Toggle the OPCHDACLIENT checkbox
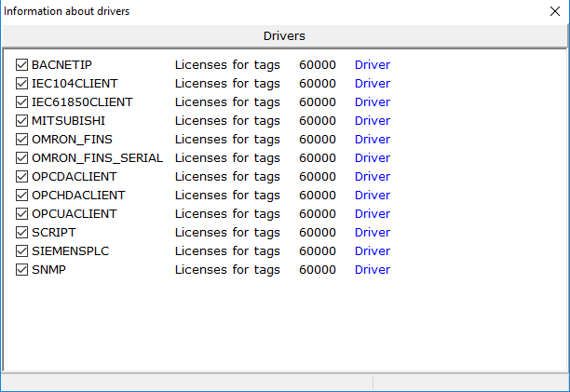This screenshot has height=392, width=570. point(21,196)
